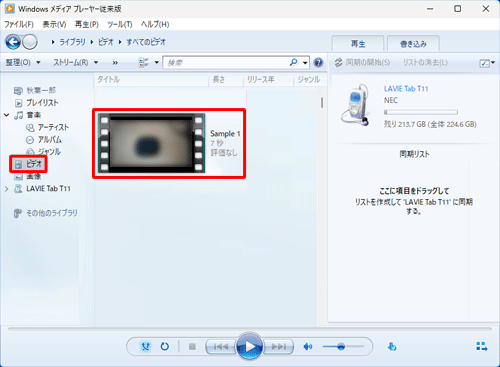Viewport: 500px width, 367px height.
Task: Open the 表示(V) menu
Action: coord(54,24)
